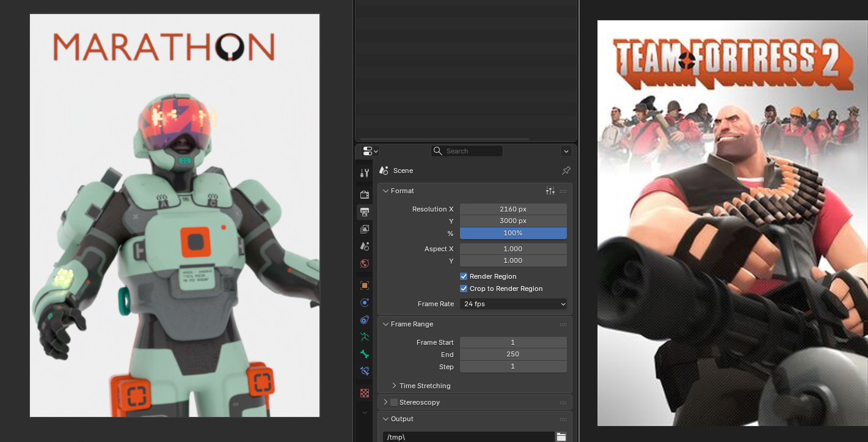Select the Output properties tab

pyautogui.click(x=365, y=212)
